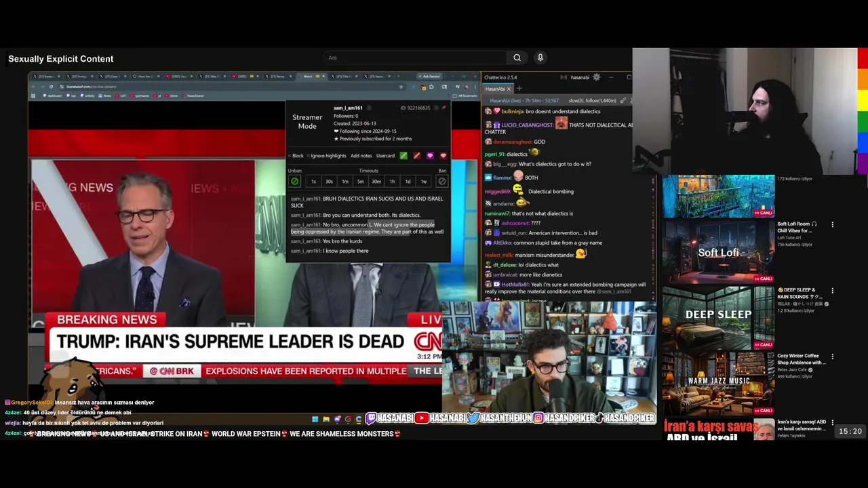Click the News bookmark in bookmarks bar

tap(105, 96)
